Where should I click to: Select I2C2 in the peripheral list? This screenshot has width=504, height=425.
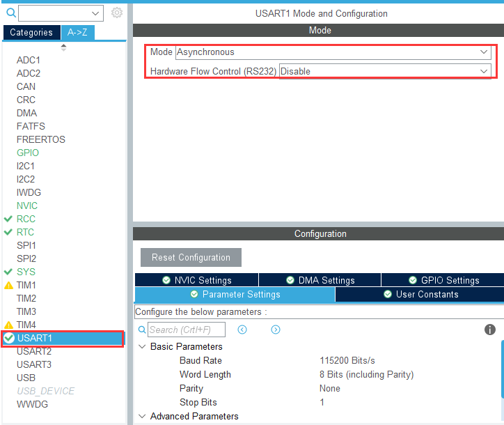pyautogui.click(x=25, y=179)
